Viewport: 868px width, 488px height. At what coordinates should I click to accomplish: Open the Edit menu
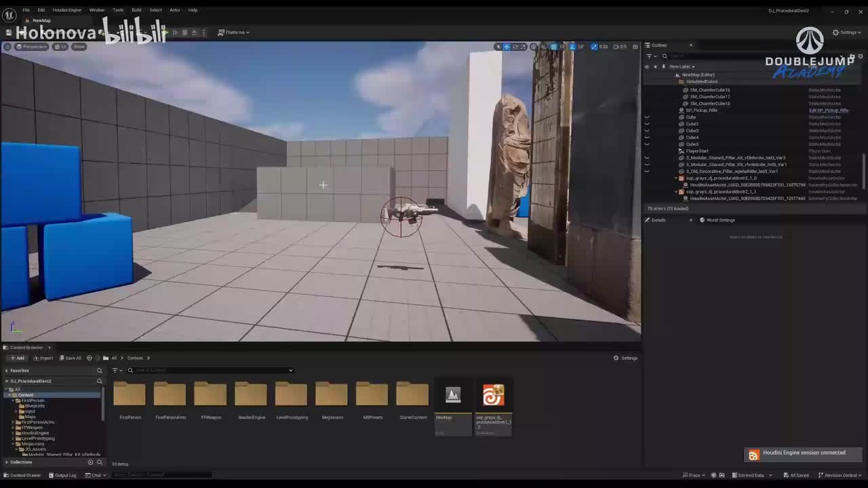41,10
